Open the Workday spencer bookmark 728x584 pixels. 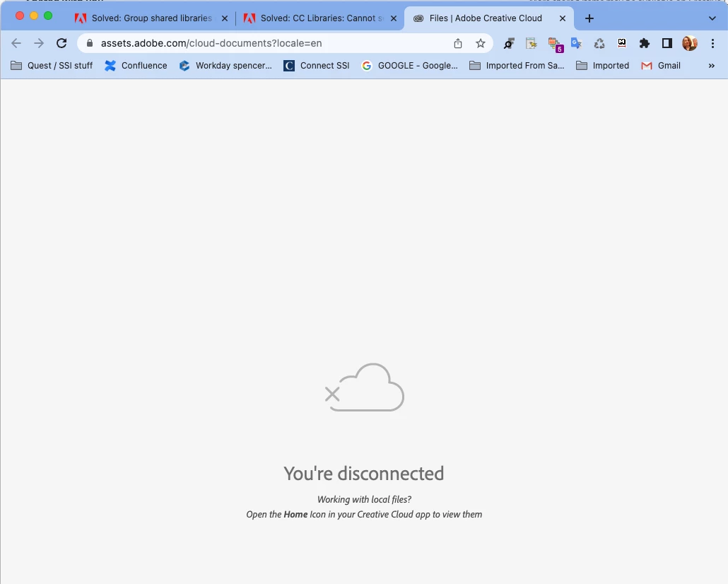coord(225,66)
